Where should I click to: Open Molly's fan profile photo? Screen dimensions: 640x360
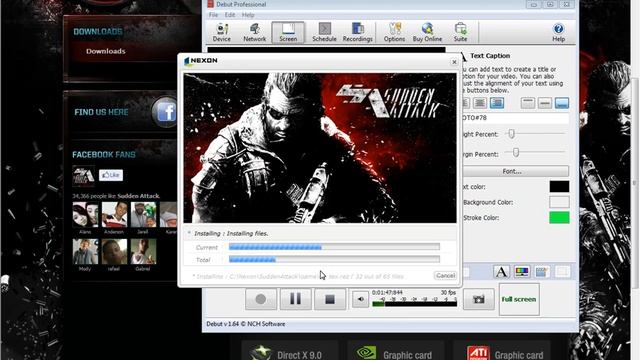tap(85, 251)
